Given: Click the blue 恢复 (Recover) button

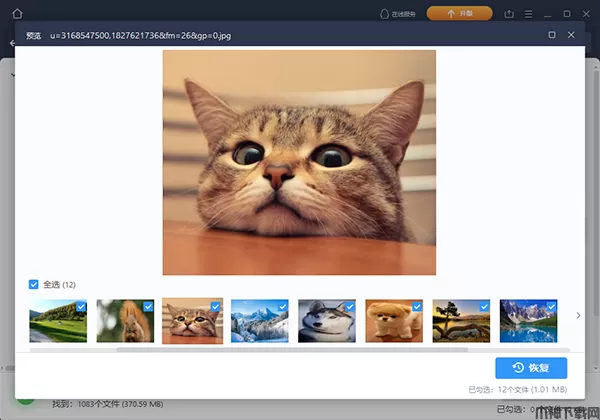Looking at the screenshot, I should coord(531,368).
